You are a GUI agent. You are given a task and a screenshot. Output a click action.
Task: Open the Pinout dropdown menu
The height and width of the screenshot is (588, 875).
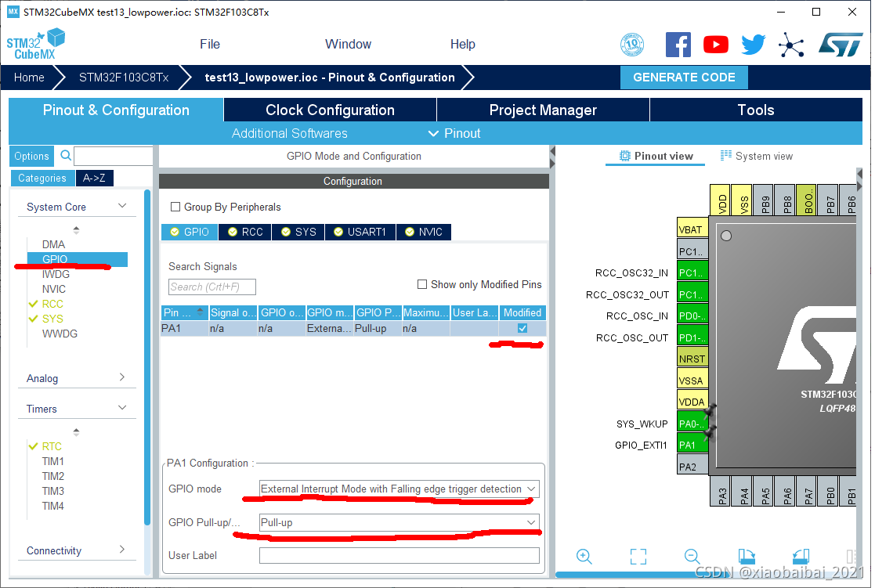click(x=454, y=133)
